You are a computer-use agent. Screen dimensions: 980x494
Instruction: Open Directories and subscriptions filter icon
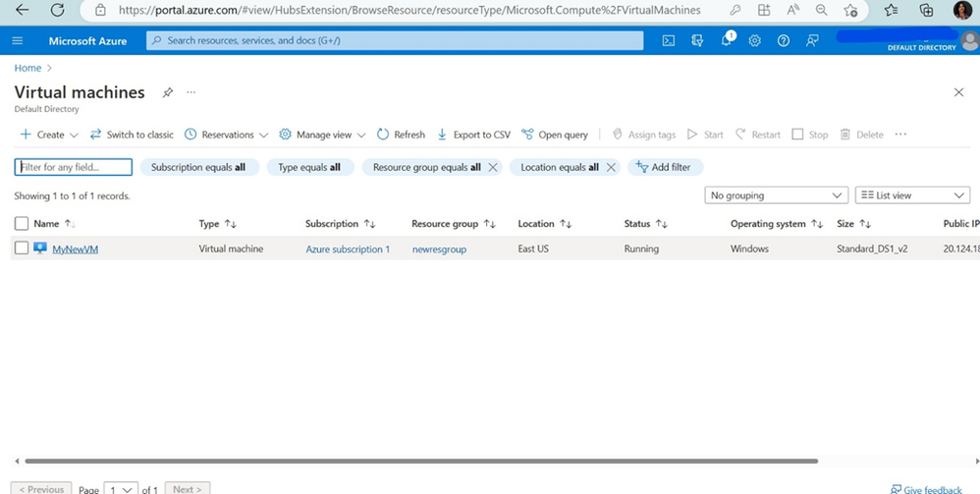point(697,40)
